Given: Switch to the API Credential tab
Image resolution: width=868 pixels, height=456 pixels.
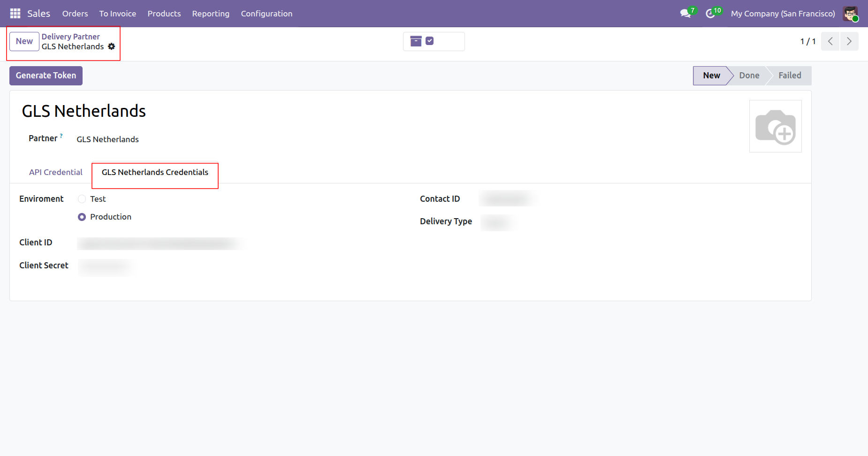Looking at the screenshot, I should tap(56, 172).
